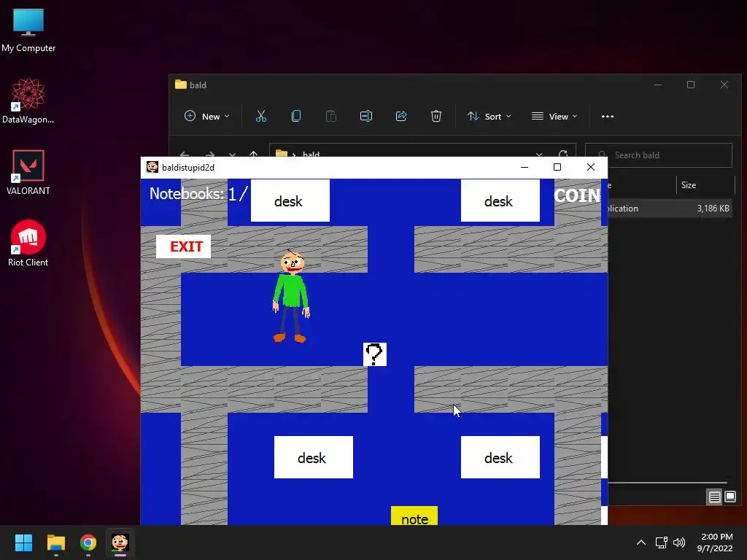Open the Sort dropdown in File Explorer
This screenshot has width=747, height=560.
coord(489,116)
